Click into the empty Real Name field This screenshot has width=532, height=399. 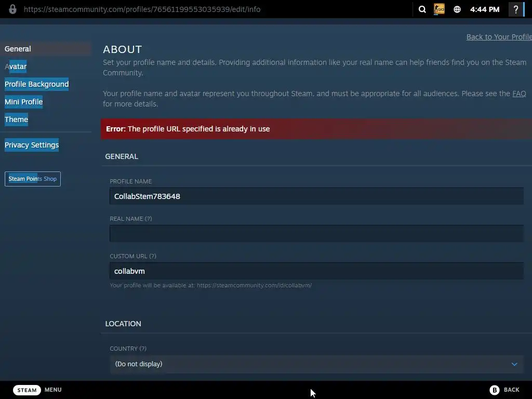316,233
